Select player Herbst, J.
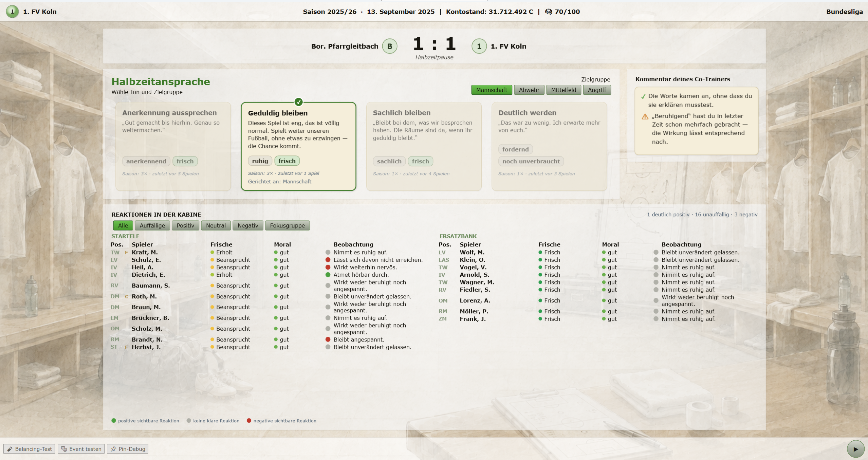Image resolution: width=868 pixels, height=460 pixels. pyautogui.click(x=146, y=347)
